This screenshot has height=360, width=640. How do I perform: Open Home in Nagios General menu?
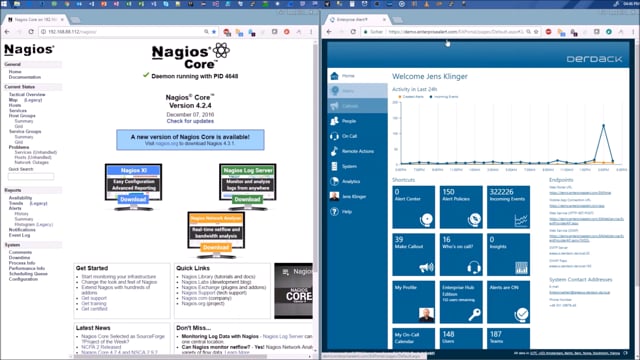pyautogui.click(x=15, y=71)
